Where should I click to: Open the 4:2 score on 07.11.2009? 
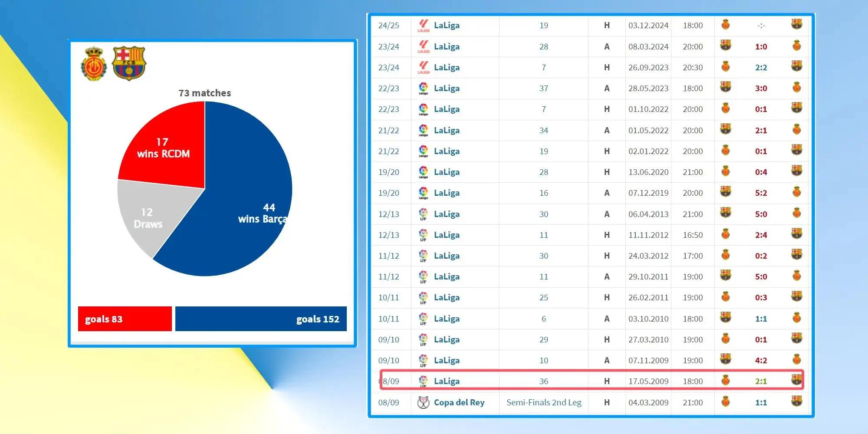(761, 360)
